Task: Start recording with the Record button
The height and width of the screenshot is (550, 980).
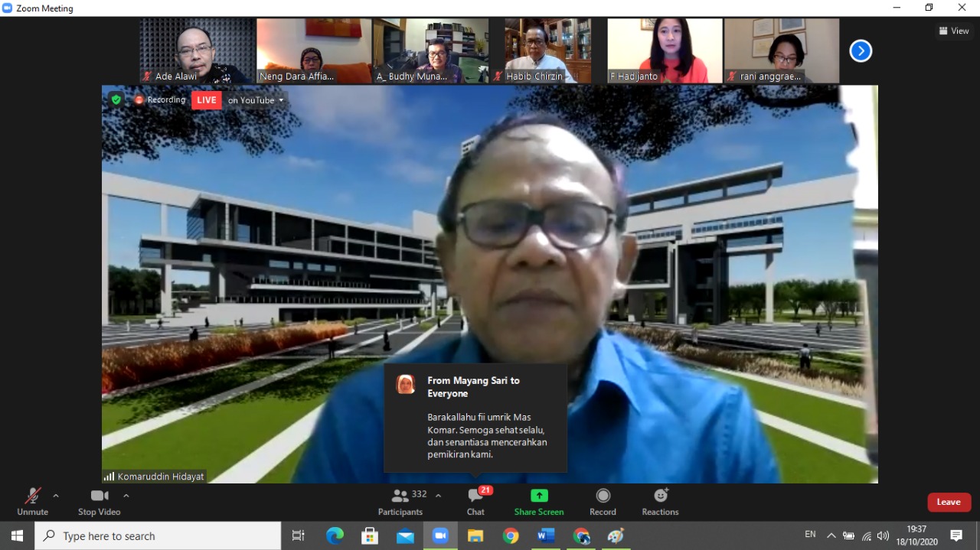Action: [x=603, y=502]
